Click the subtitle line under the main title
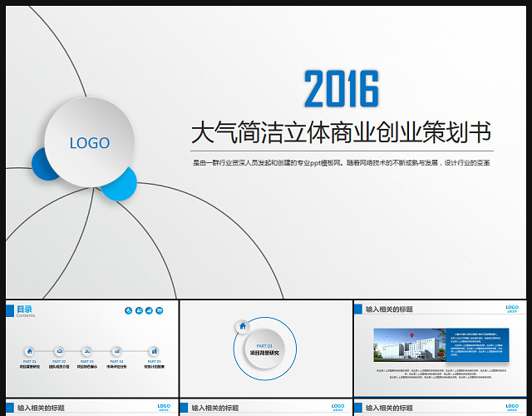The height and width of the screenshot is (416, 532). click(342, 163)
